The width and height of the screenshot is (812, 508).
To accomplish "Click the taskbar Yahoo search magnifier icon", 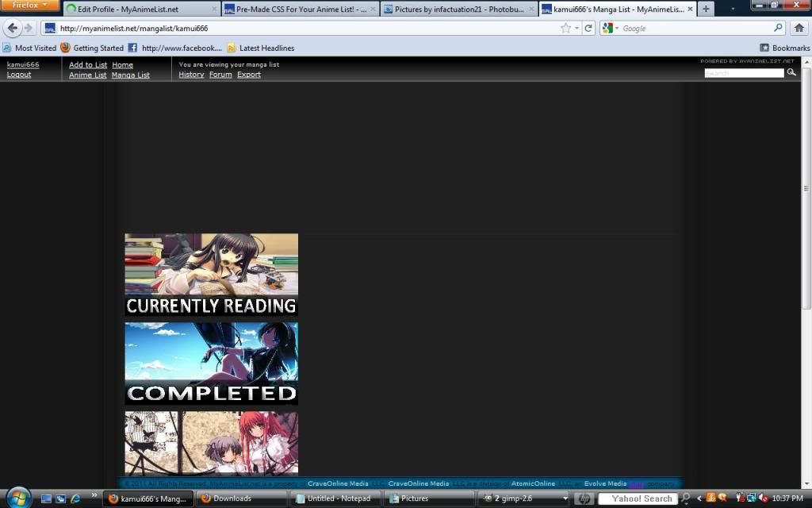I will click(x=685, y=498).
